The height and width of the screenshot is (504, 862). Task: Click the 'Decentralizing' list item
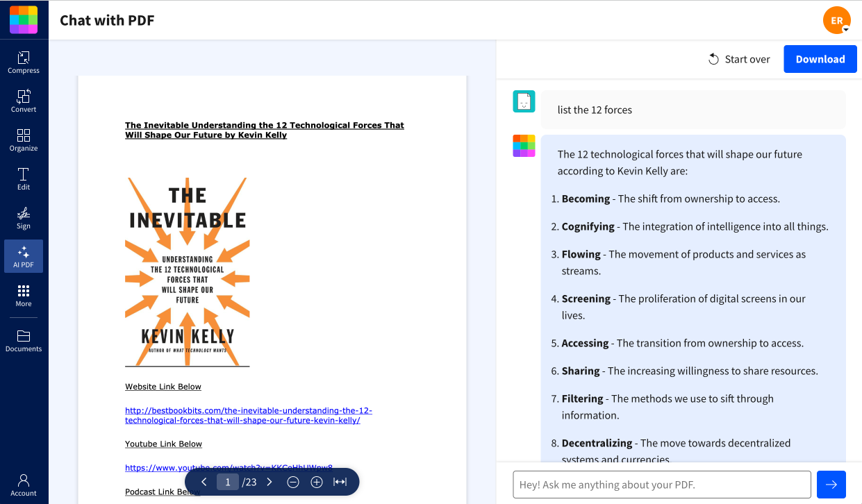tap(677, 451)
